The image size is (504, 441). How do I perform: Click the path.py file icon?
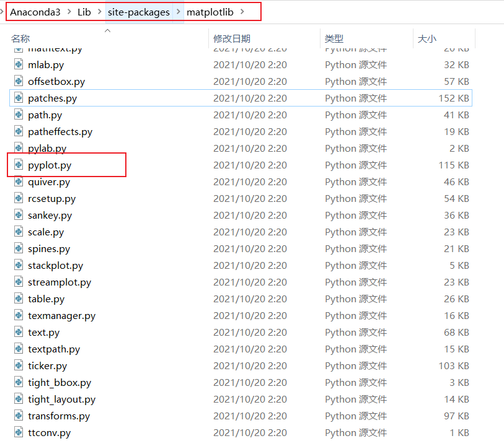coord(19,115)
